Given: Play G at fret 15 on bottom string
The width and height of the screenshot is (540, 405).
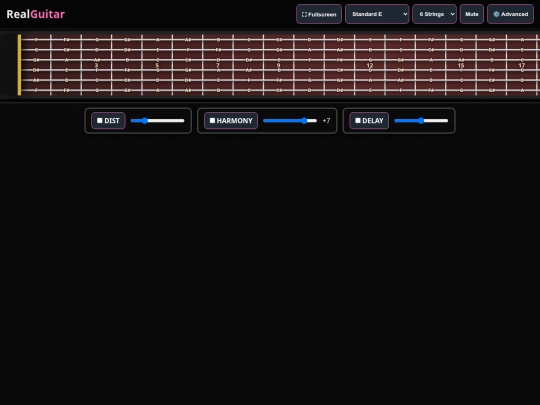Looking at the screenshot, I should coord(461,91).
